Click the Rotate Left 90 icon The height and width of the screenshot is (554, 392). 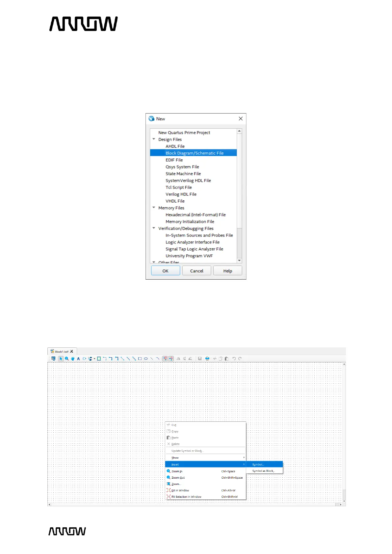[190, 359]
